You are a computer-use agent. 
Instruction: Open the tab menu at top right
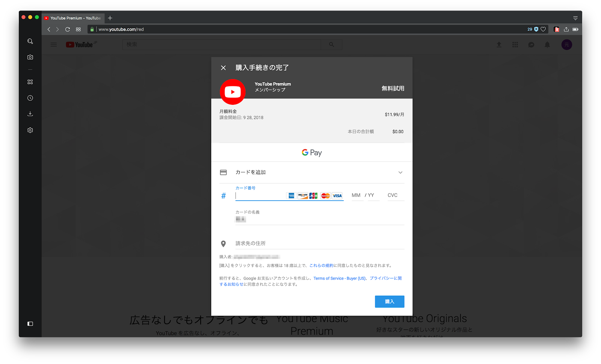[x=575, y=18]
